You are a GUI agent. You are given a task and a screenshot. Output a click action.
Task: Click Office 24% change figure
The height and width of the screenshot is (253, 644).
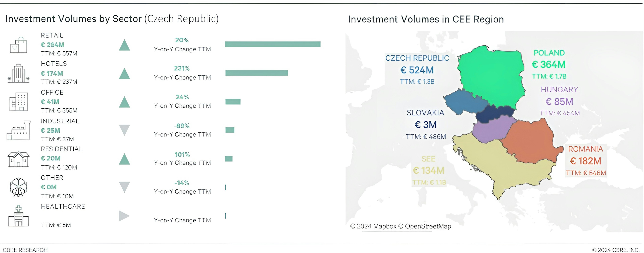pyautogui.click(x=182, y=97)
